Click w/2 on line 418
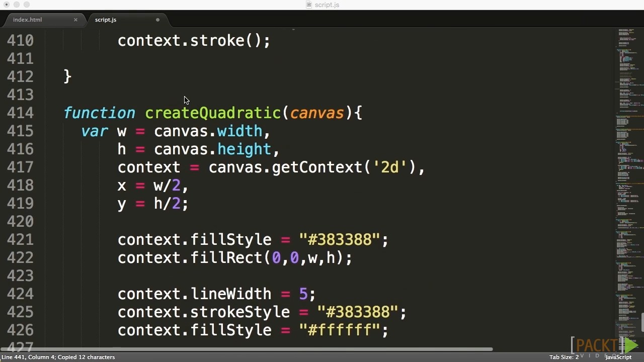Screen dimensions: 644x362 (x=167, y=185)
